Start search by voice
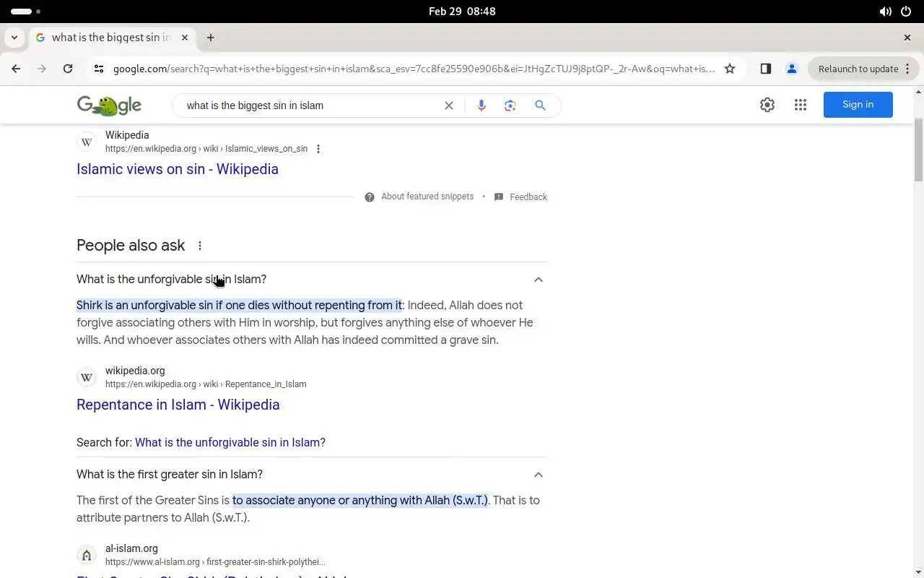924x578 pixels. pos(481,105)
